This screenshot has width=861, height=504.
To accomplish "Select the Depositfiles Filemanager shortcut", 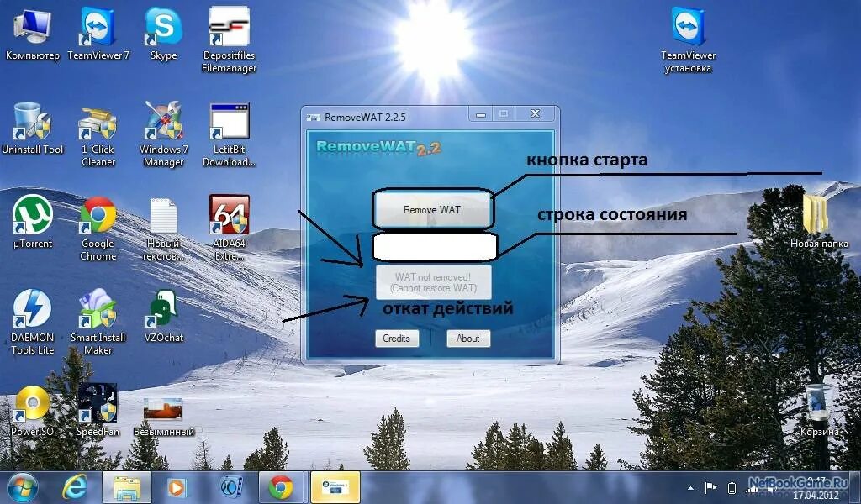I will (x=229, y=40).
